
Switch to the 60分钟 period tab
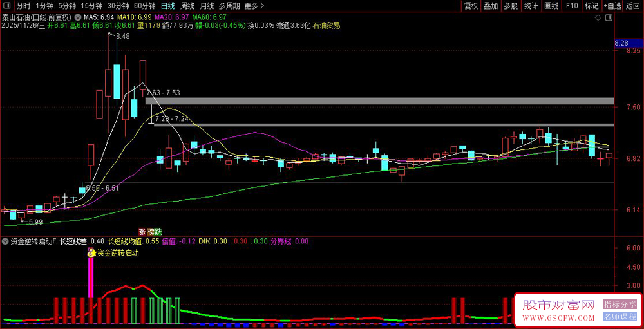pos(144,6)
